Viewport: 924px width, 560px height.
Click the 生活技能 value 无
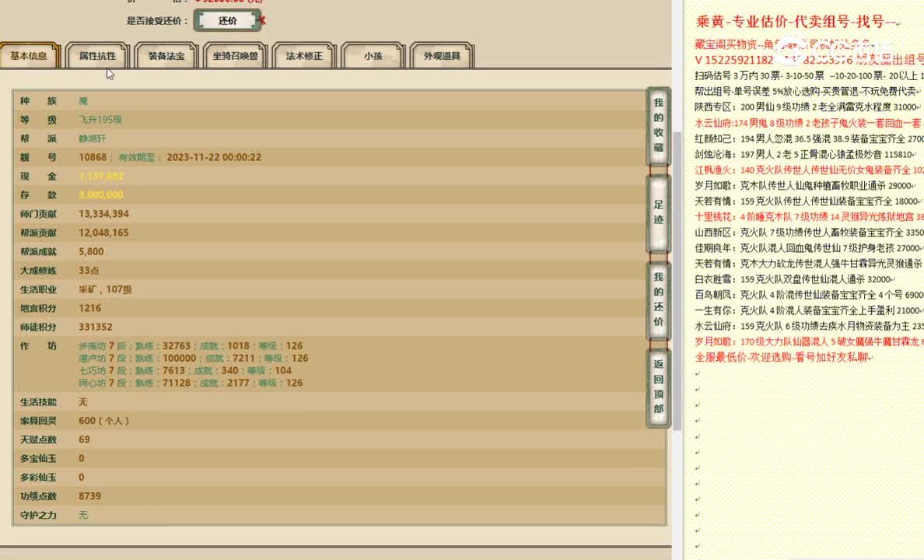tap(83, 402)
